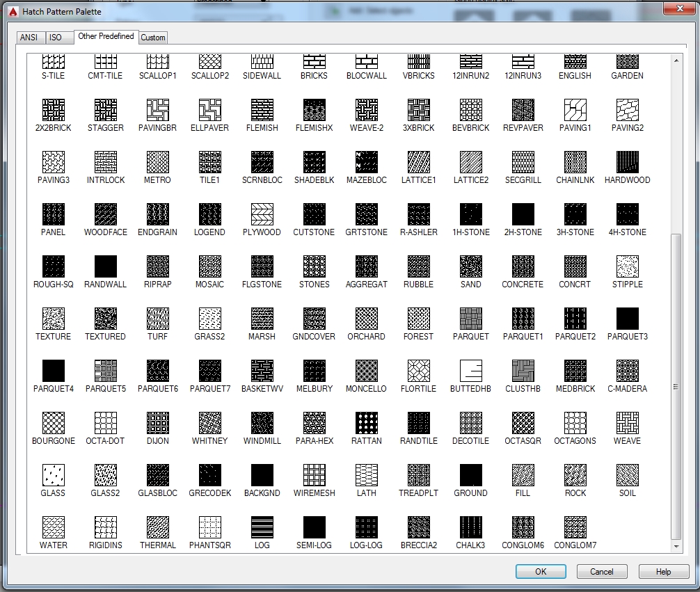Select the GRASS2 hatch pattern

[210, 319]
